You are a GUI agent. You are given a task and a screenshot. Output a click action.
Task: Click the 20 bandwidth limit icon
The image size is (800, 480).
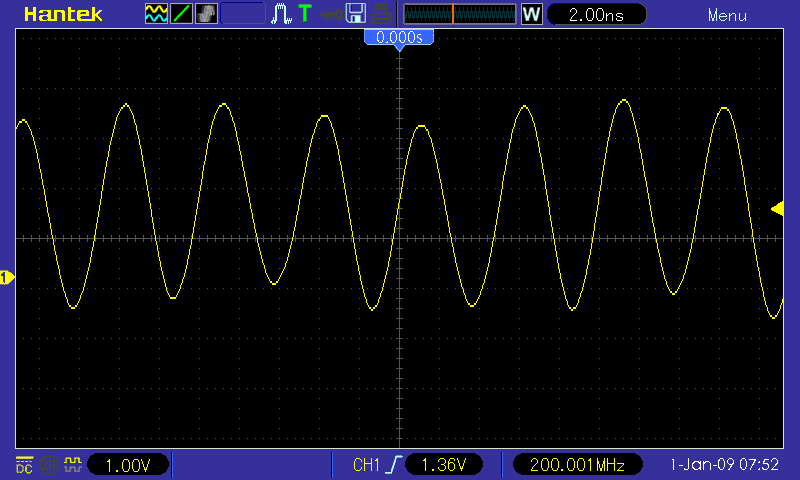point(48,465)
